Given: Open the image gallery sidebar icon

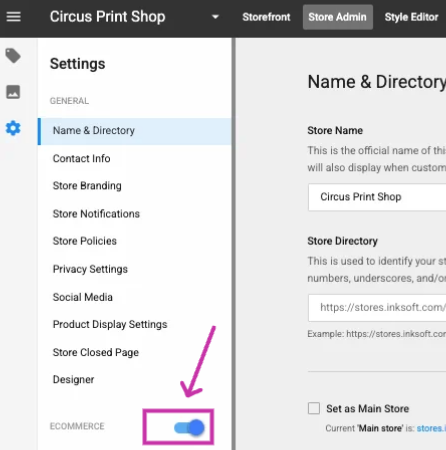Looking at the screenshot, I should [x=13, y=92].
